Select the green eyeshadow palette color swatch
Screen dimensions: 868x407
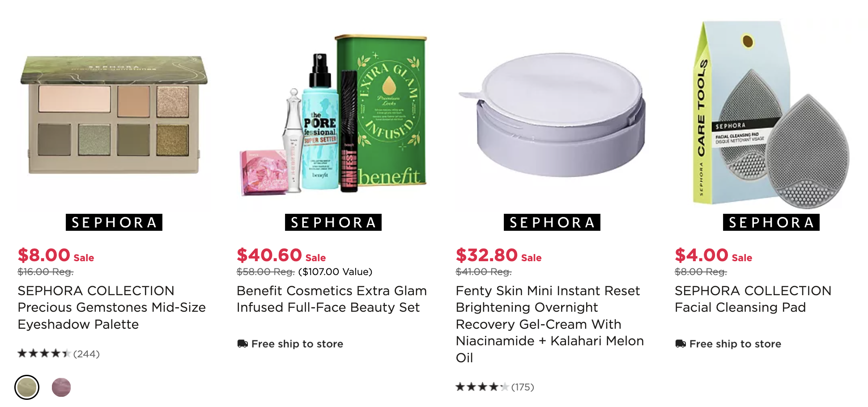click(27, 387)
